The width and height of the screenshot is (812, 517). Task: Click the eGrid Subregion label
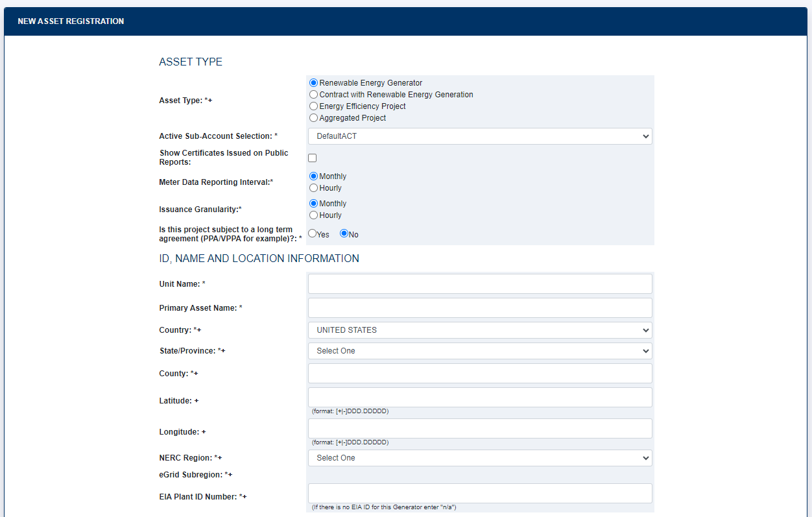(196, 475)
